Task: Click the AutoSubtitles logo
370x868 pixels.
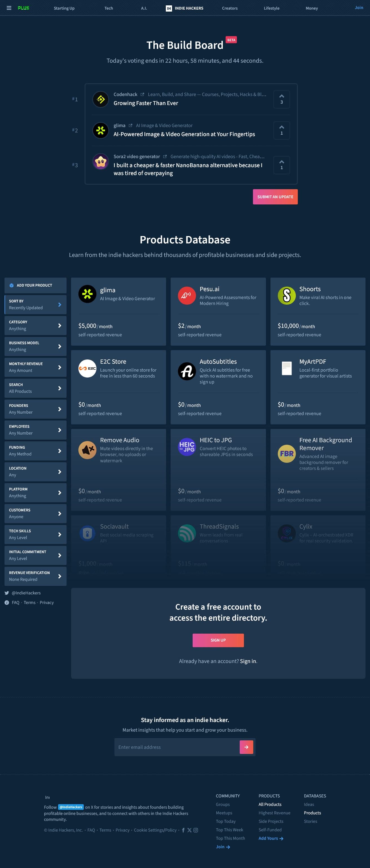Action: point(187,371)
